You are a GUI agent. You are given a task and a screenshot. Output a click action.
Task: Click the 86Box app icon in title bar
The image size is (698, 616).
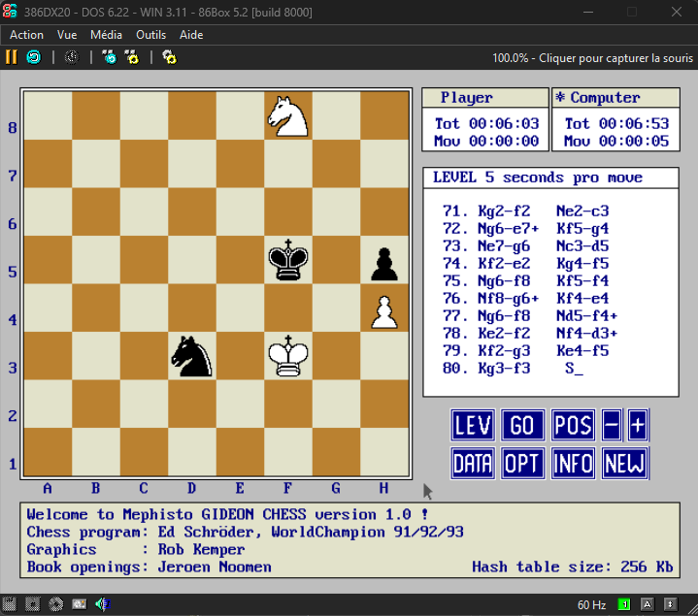pos(10,12)
